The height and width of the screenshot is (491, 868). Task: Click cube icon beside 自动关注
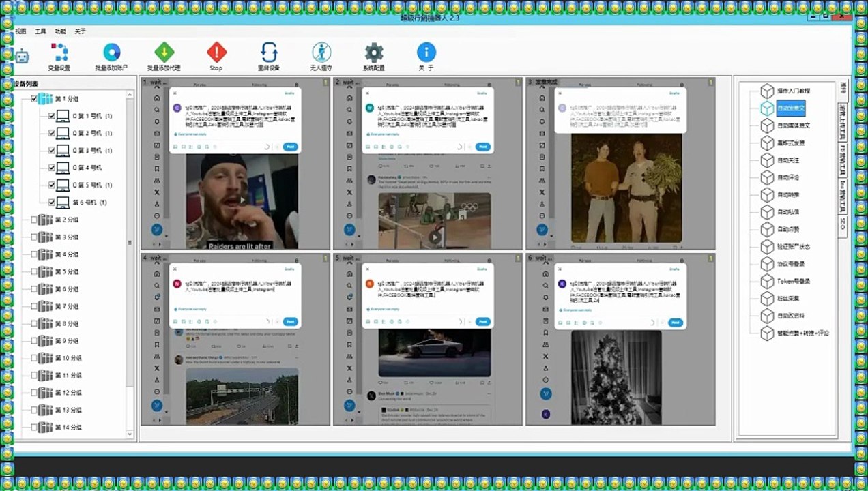[x=768, y=160]
